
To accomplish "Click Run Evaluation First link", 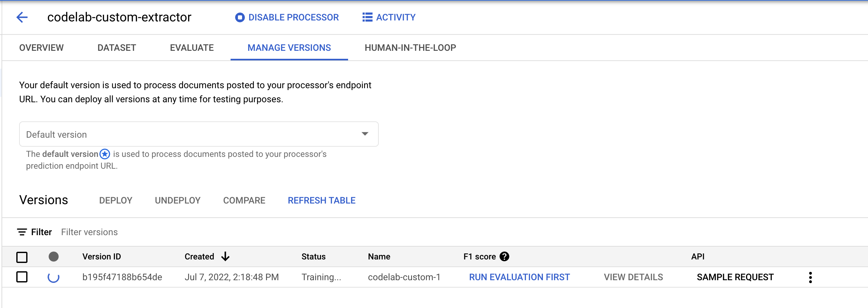I will click(x=519, y=277).
